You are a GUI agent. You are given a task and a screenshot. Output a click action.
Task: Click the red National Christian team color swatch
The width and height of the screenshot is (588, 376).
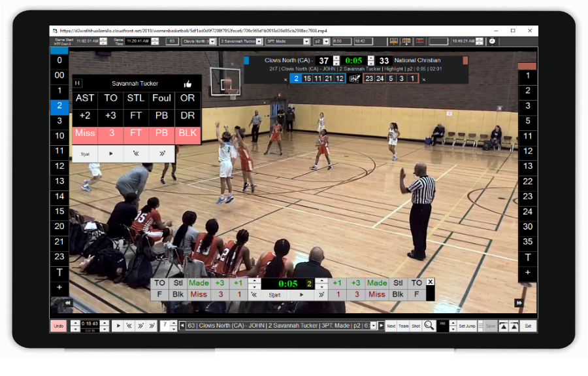(x=465, y=60)
